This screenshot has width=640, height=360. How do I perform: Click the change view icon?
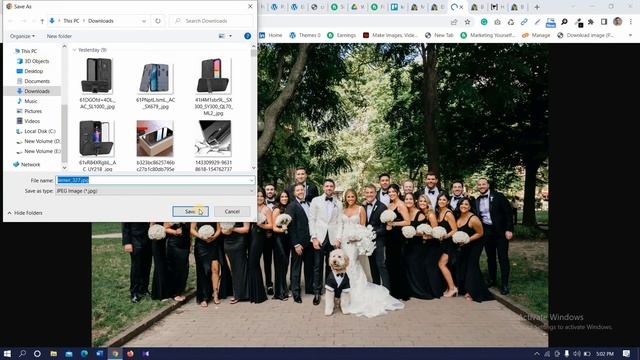[222, 36]
